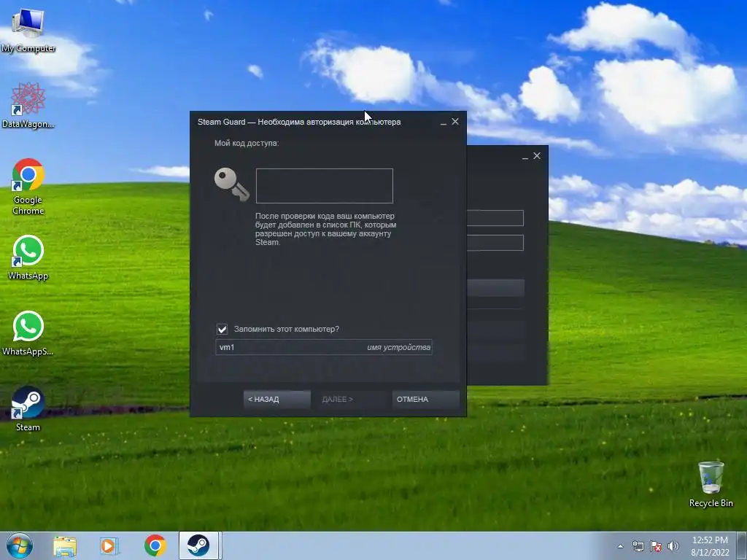Launch Google Chrome from the desktop

[28, 187]
